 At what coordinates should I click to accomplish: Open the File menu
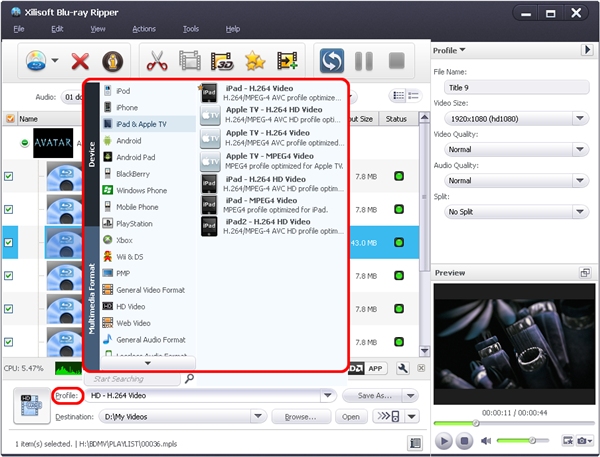[19, 29]
